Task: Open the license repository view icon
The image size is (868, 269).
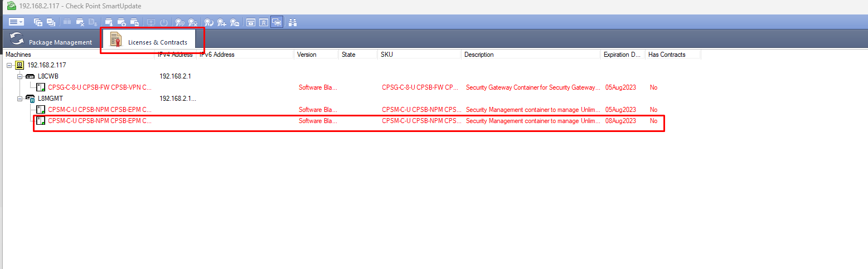Action: tap(264, 22)
